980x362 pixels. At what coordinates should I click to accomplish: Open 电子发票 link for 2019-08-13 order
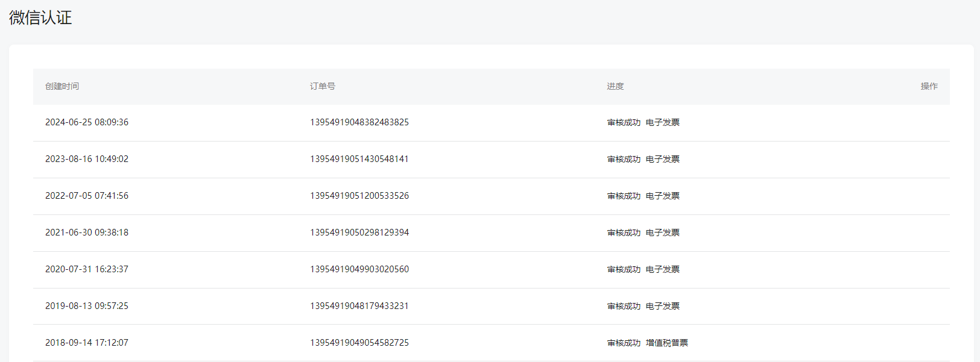pyautogui.click(x=662, y=306)
